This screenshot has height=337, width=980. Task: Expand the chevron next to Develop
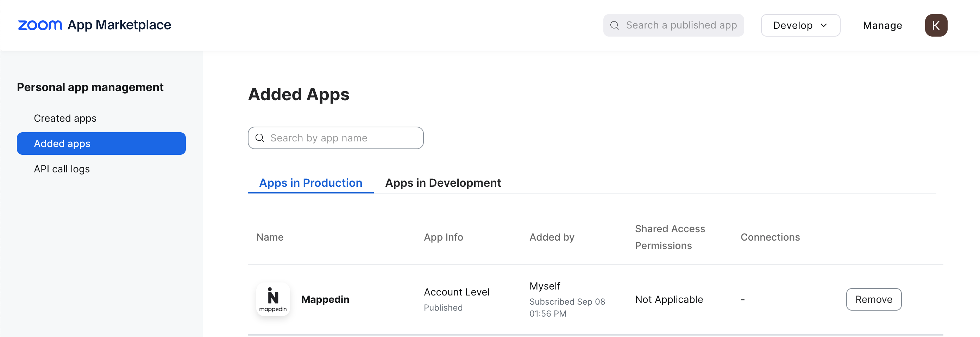pos(824,25)
